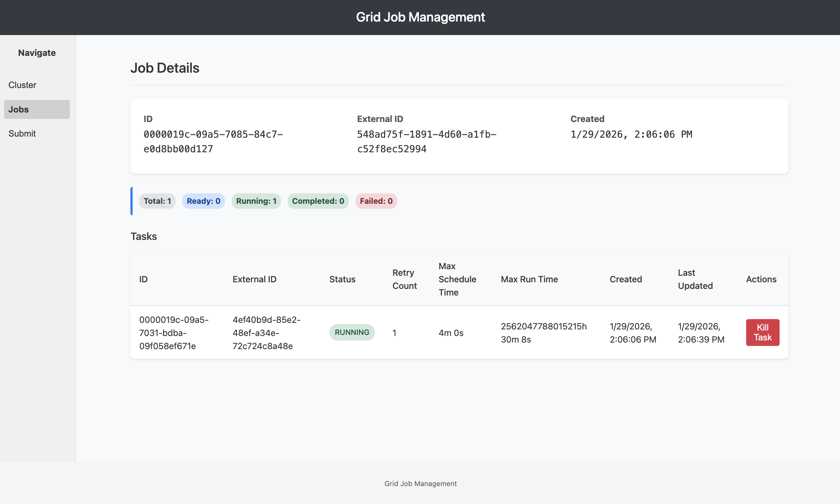This screenshot has width=840, height=504.
Task: Click the Last Updated column header
Action: pos(695,279)
